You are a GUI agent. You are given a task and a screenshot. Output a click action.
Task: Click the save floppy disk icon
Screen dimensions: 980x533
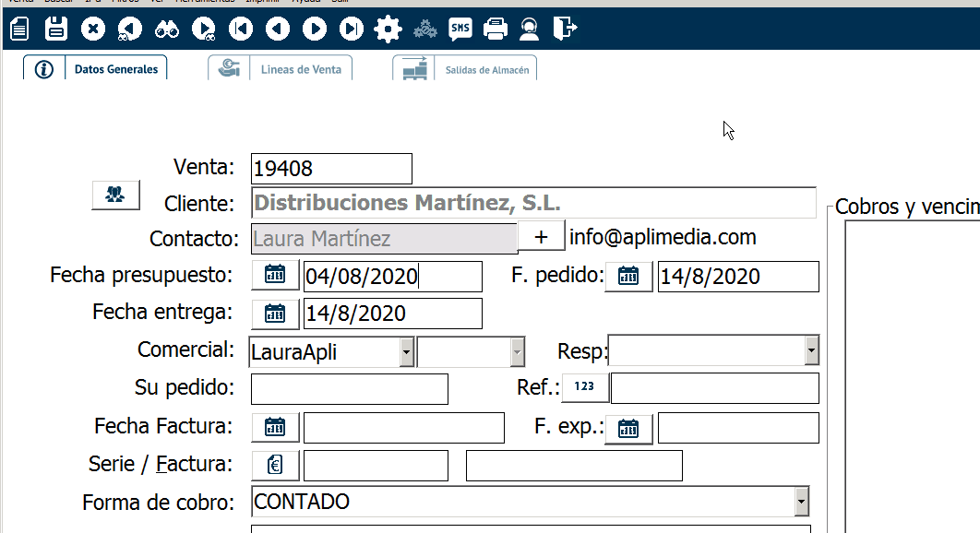[x=56, y=30]
